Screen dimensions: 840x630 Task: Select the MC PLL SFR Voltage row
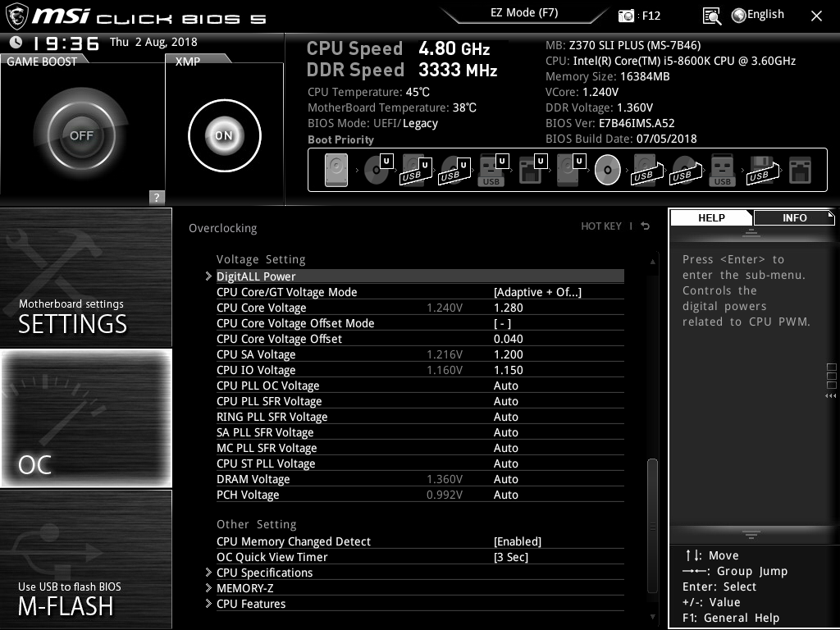pyautogui.click(x=420, y=448)
